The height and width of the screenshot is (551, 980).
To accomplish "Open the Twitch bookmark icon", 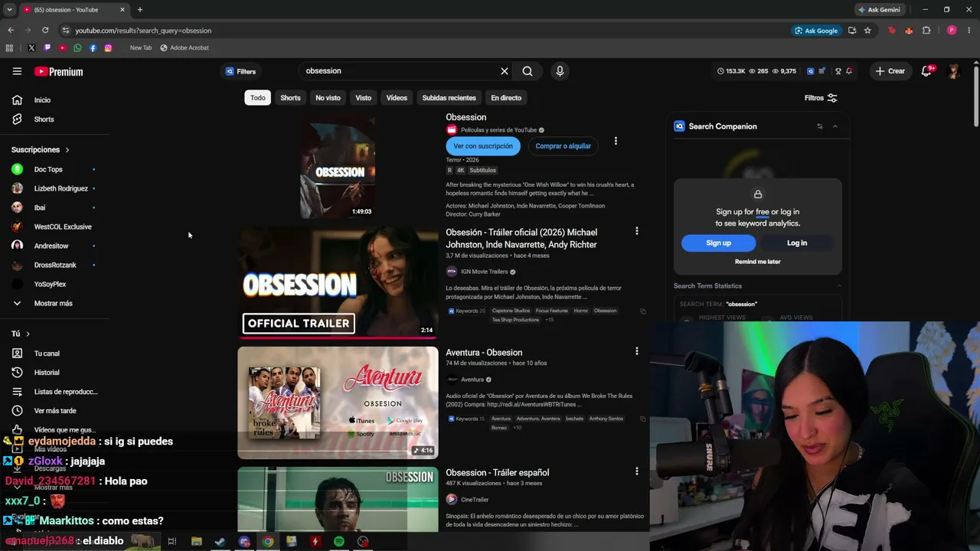I will point(47,48).
